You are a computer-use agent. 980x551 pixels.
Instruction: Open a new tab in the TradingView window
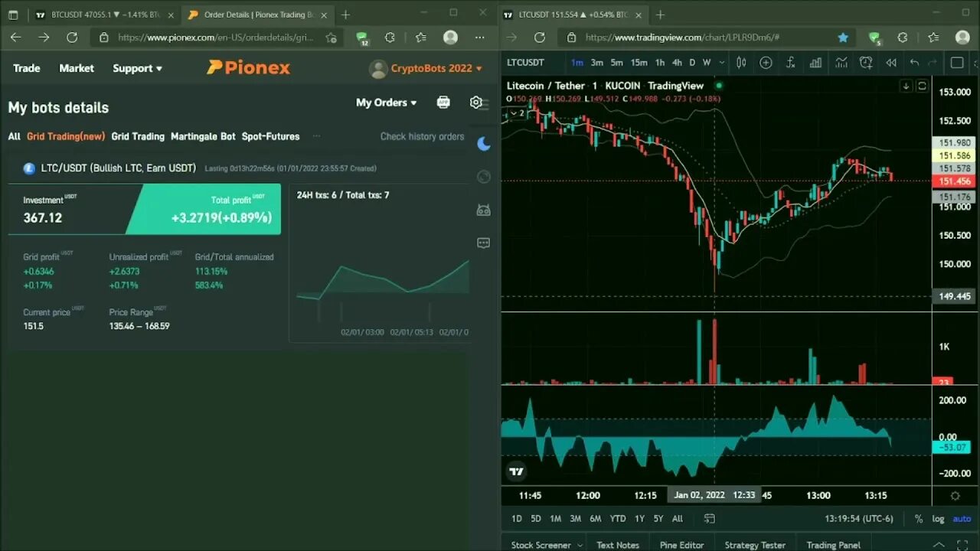pos(660,15)
